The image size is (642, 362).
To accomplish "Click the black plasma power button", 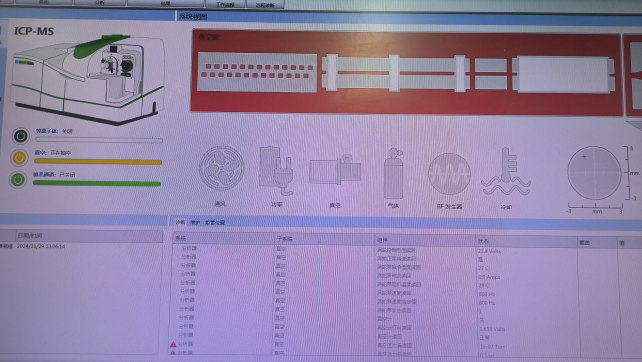I will point(20,136).
